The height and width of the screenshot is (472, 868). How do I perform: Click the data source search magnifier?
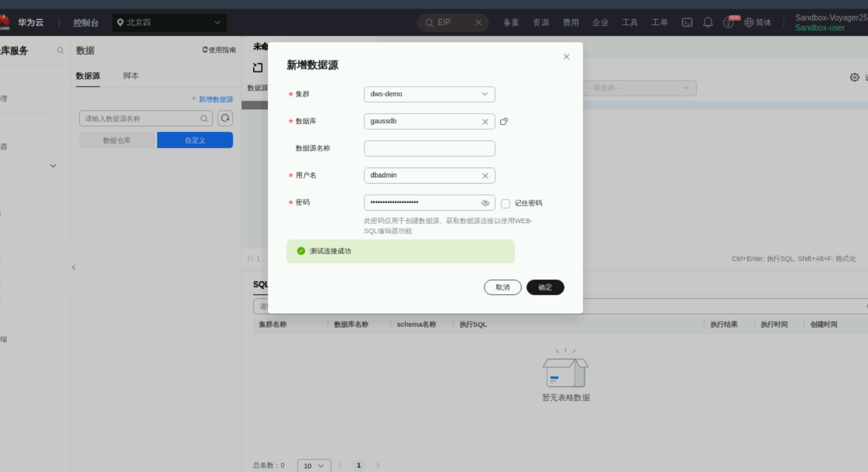[x=204, y=119]
